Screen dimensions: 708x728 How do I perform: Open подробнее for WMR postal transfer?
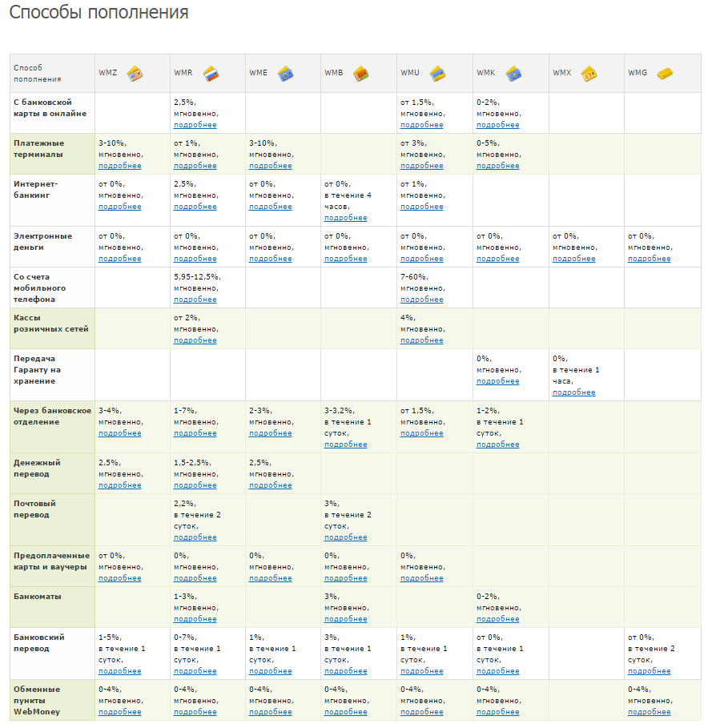[195, 537]
